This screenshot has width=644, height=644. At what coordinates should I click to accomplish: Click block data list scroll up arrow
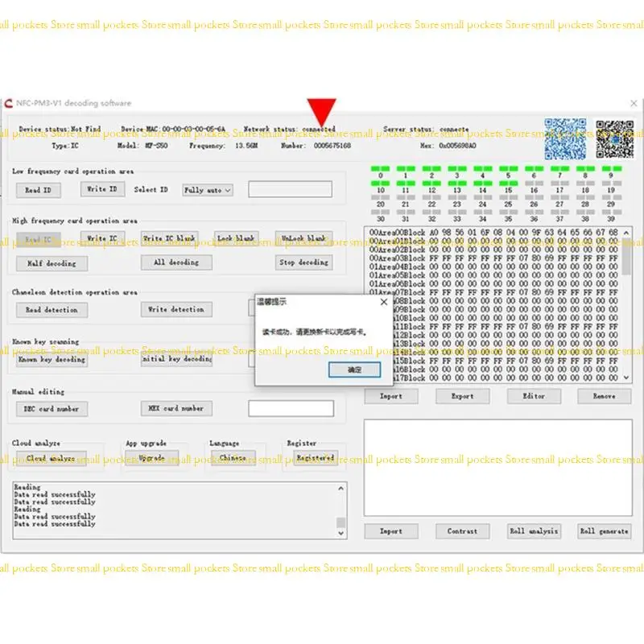point(626,233)
